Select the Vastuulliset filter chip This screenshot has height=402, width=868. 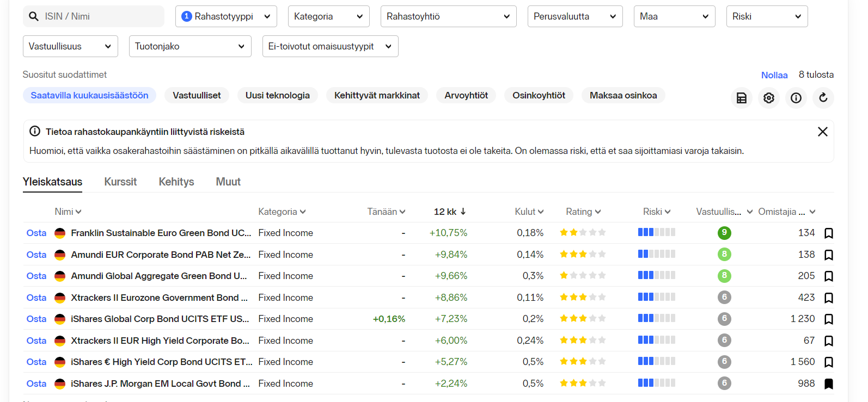tap(197, 95)
